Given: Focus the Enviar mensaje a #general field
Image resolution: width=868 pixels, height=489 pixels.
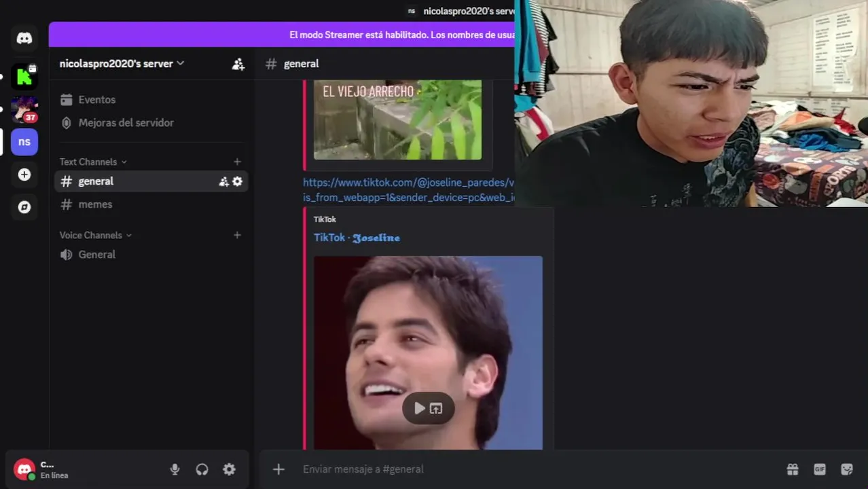Looking at the screenshot, I should [x=537, y=469].
